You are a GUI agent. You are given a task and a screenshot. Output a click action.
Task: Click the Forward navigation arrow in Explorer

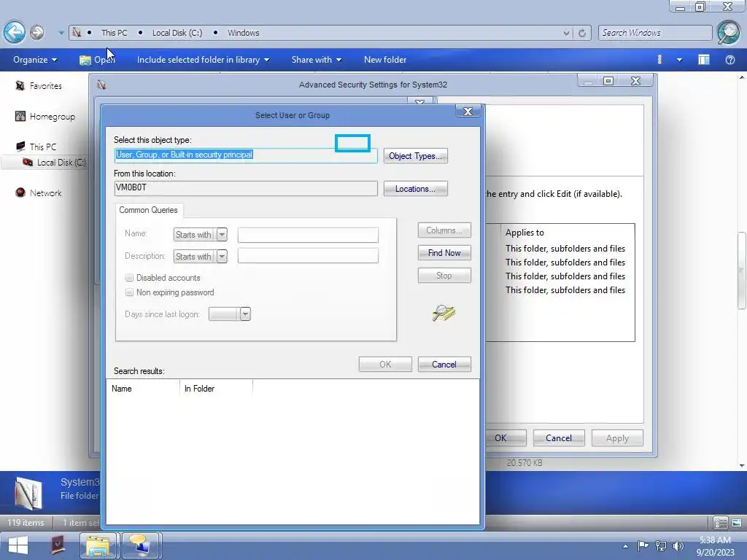coord(36,32)
